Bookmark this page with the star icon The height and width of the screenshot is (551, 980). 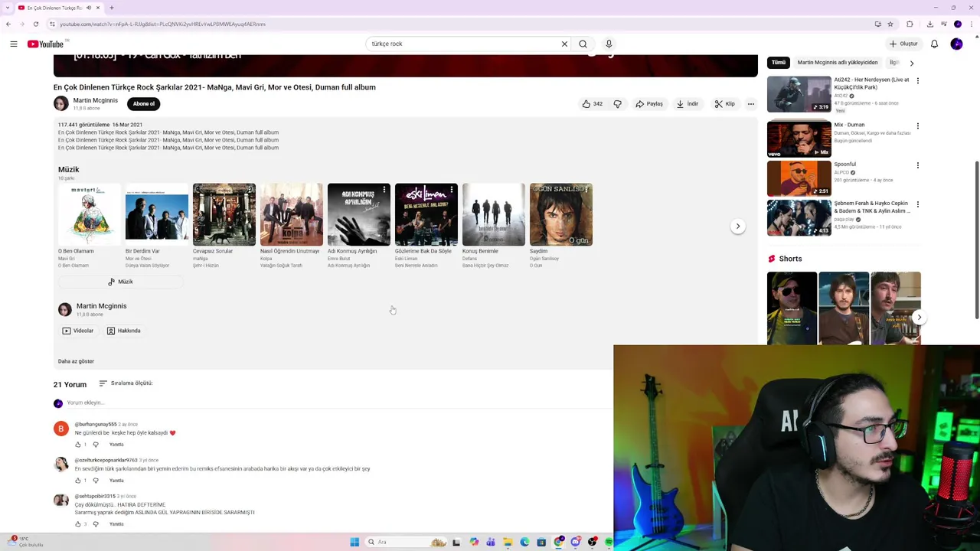tap(890, 24)
